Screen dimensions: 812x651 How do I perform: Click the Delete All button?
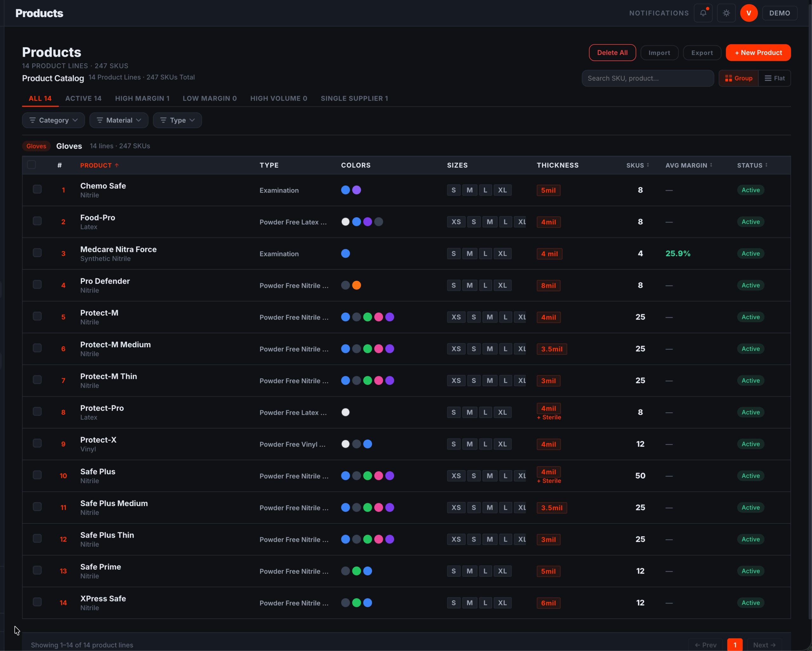[612, 53]
